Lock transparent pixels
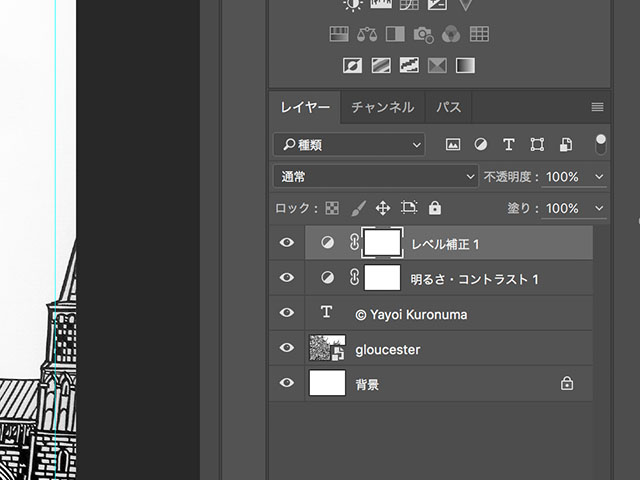Image resolution: width=640 pixels, height=480 pixels. pos(332,208)
